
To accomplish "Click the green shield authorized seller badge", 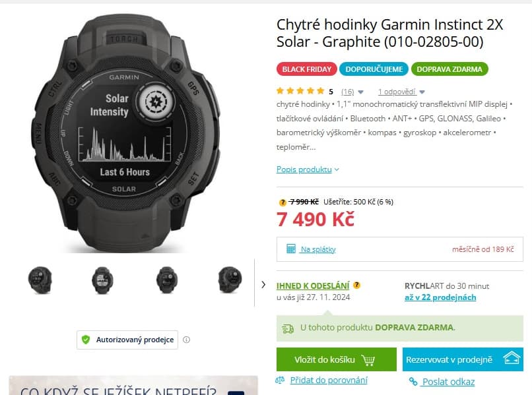I will (86, 340).
